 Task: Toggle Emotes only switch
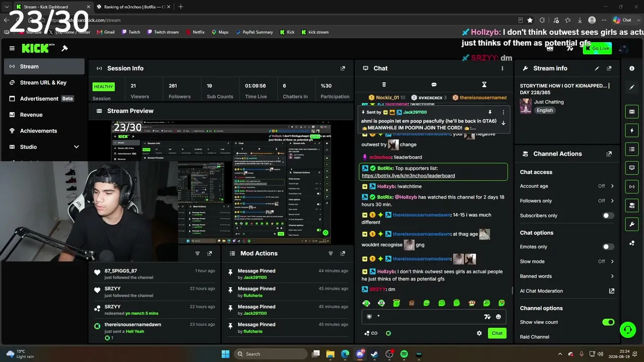608,247
